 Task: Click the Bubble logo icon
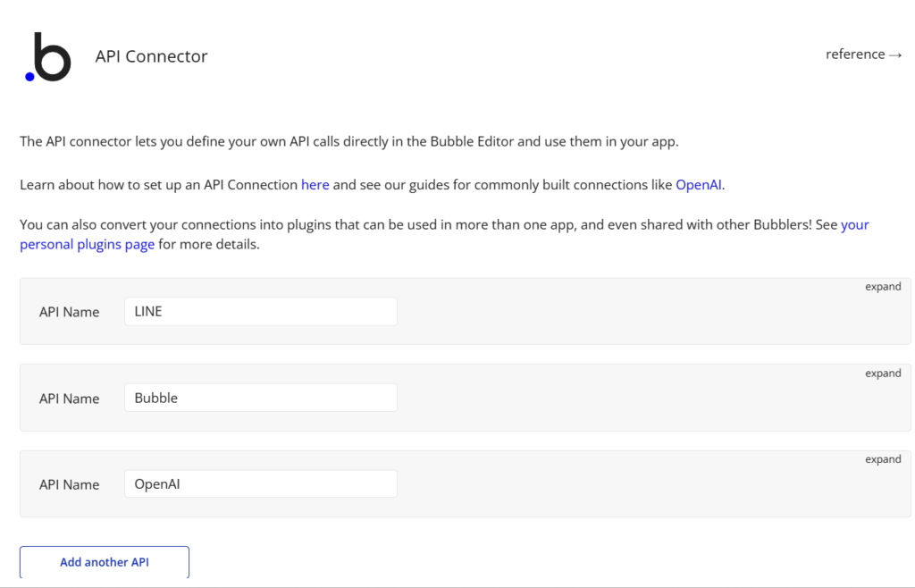pyautogui.click(x=48, y=57)
